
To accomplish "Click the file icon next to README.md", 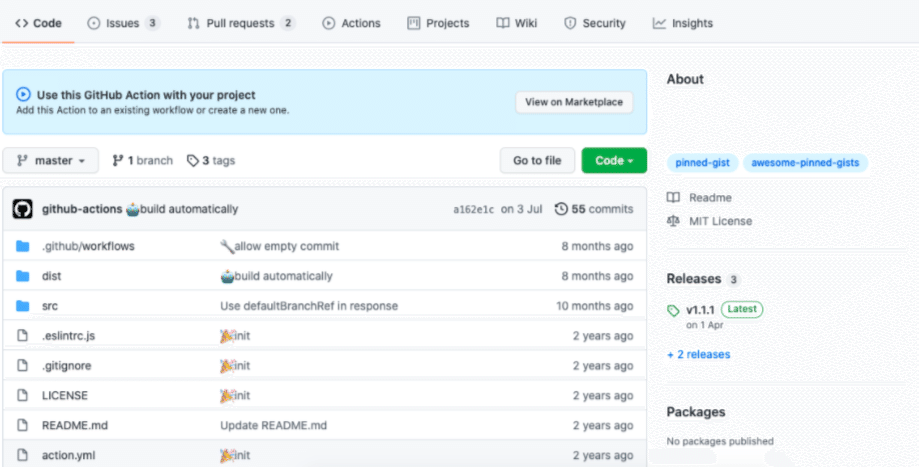I will click(x=22, y=425).
